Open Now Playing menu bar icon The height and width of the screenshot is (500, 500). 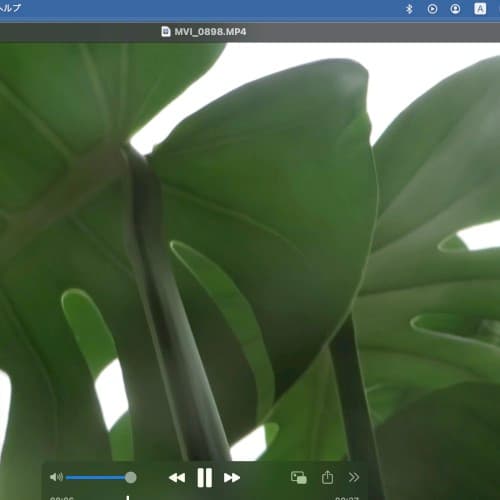point(432,9)
